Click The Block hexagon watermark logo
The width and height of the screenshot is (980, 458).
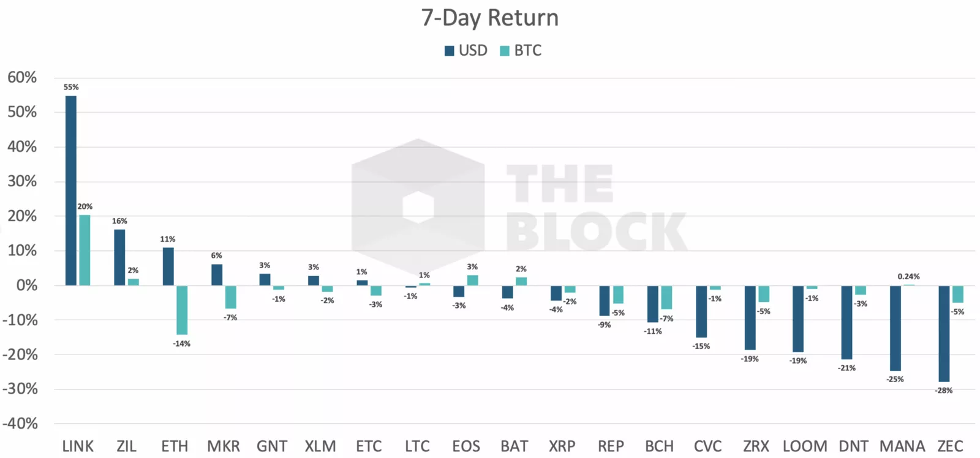click(x=418, y=206)
